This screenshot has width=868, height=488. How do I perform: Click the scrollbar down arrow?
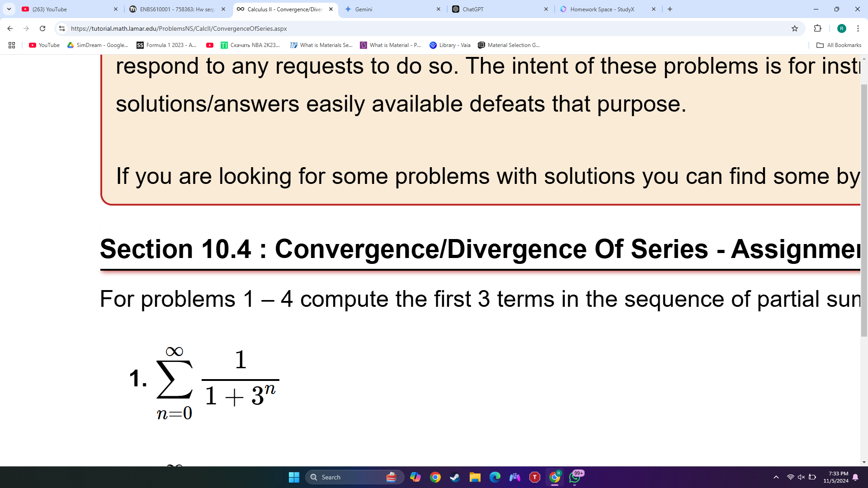[x=864, y=462]
